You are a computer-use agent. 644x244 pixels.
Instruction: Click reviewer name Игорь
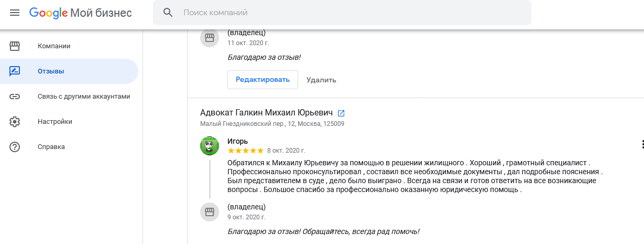coord(238,141)
